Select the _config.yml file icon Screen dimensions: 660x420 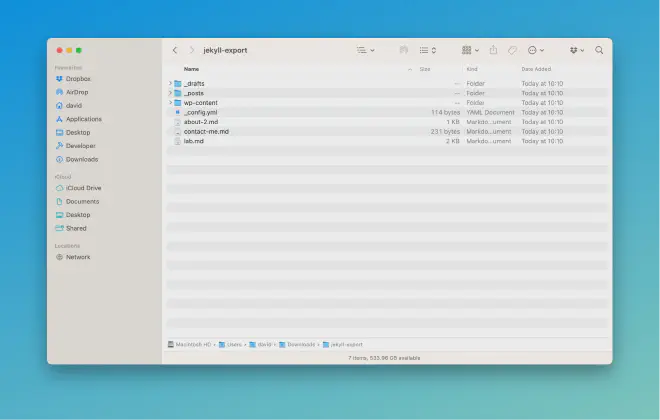[178, 112]
